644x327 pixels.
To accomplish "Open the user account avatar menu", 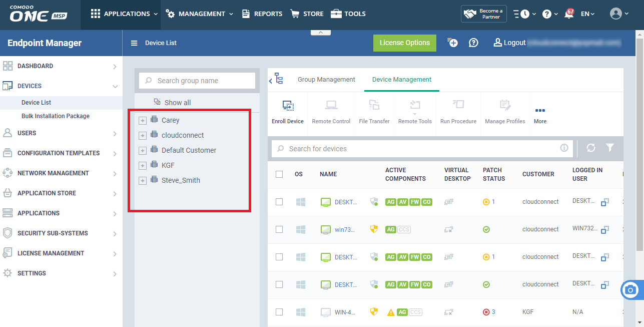I will click(619, 14).
